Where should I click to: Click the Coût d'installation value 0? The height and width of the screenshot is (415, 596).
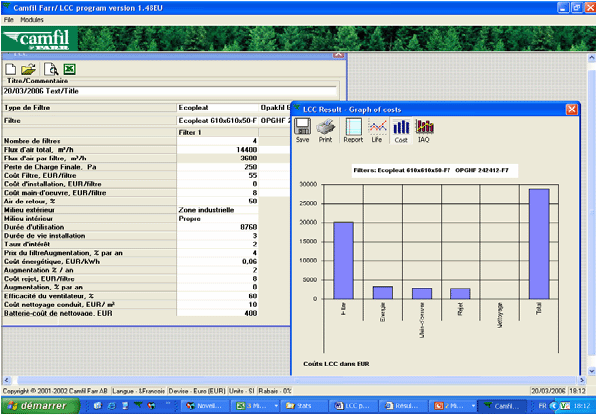[x=217, y=184]
